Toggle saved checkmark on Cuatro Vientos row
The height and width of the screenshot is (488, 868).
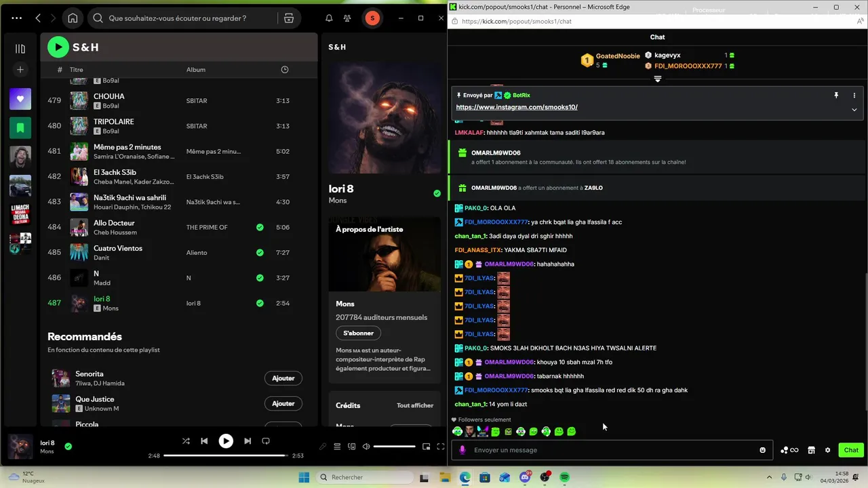[260, 252]
